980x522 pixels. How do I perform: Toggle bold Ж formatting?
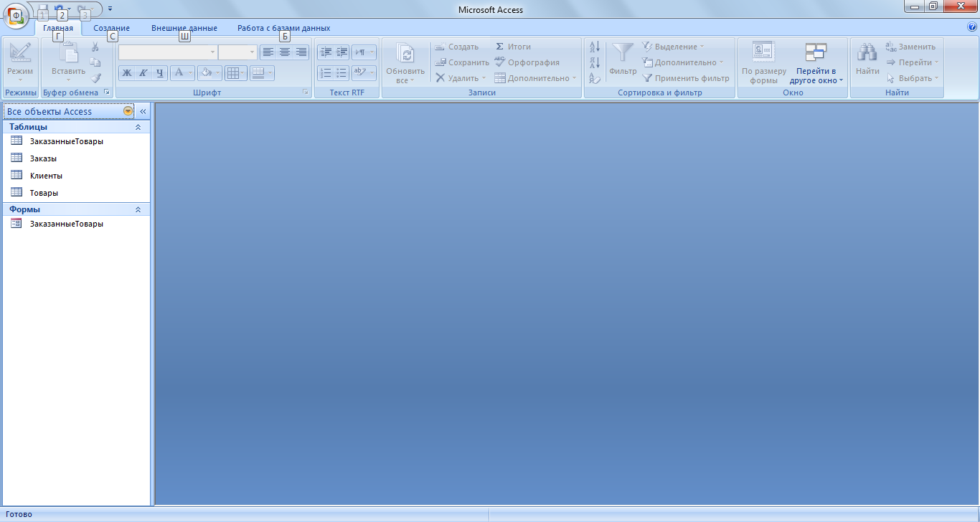(127, 72)
